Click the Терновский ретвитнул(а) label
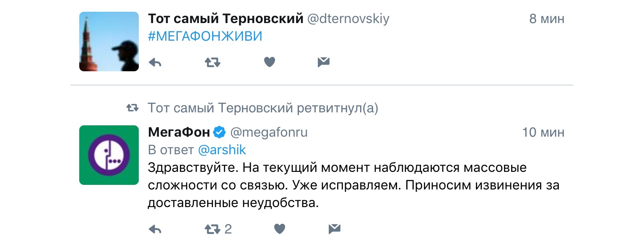The width and height of the screenshot is (644, 249). (x=262, y=109)
